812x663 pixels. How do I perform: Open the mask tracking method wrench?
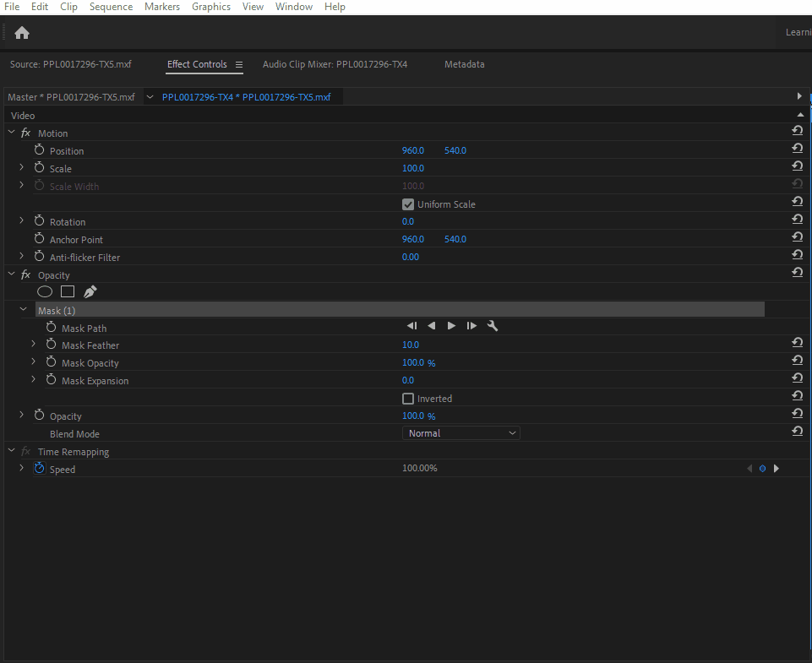click(x=492, y=325)
